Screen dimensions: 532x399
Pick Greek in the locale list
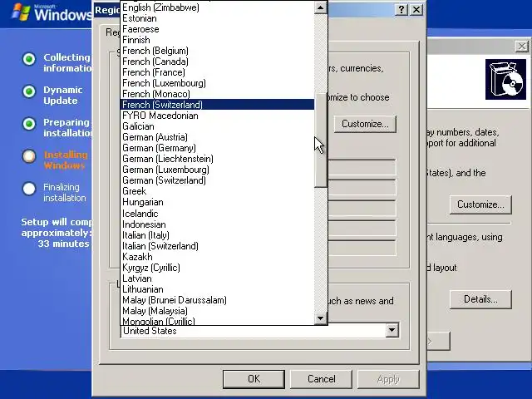(217, 191)
